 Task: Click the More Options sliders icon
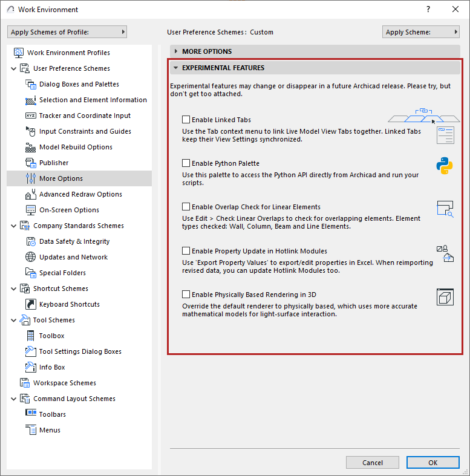pyautogui.click(x=31, y=178)
